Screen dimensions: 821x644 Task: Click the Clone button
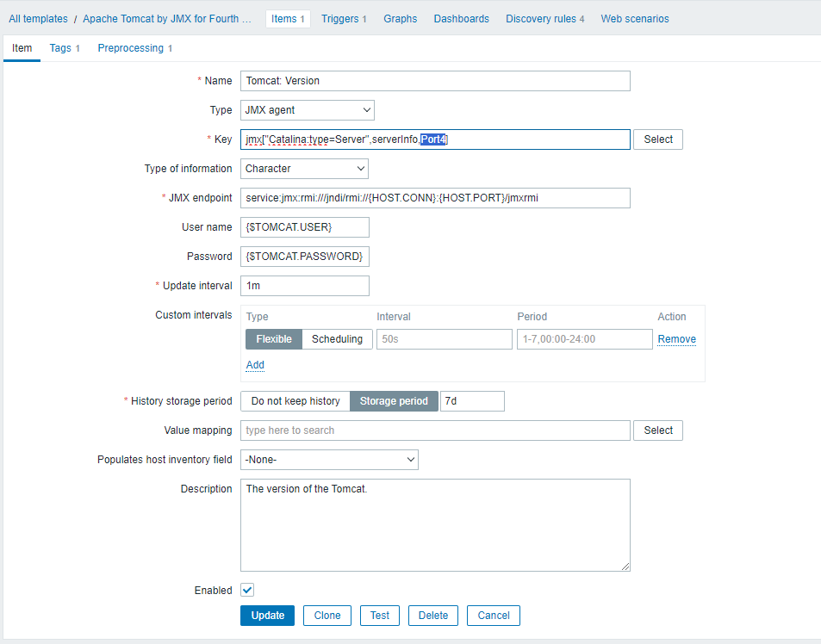click(327, 616)
